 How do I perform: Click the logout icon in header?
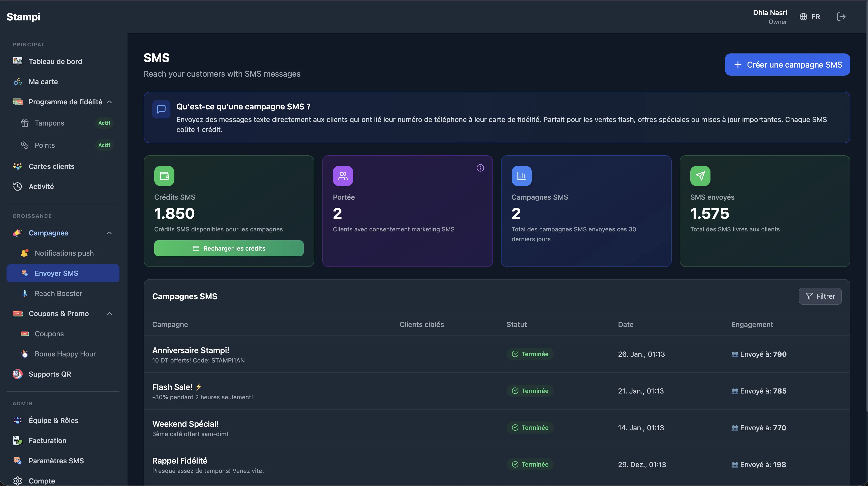click(x=841, y=17)
